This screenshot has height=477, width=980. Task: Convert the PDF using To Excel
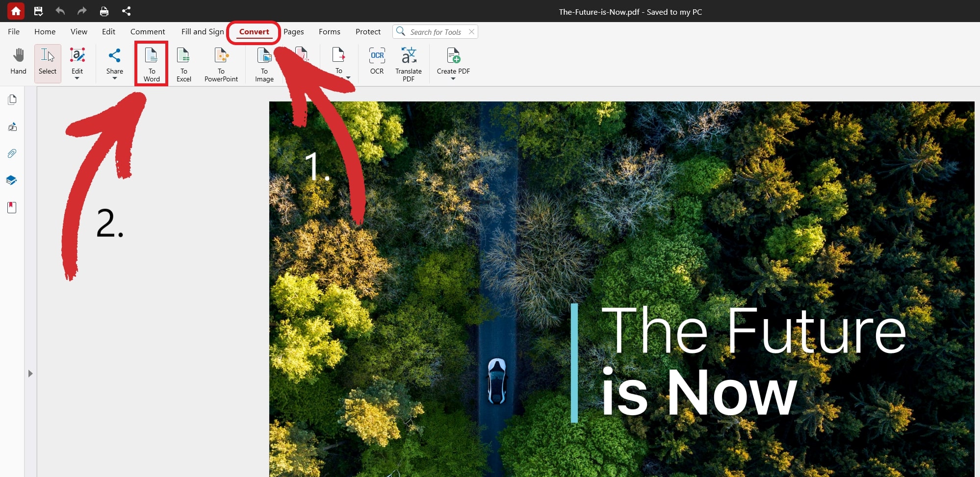(x=183, y=64)
